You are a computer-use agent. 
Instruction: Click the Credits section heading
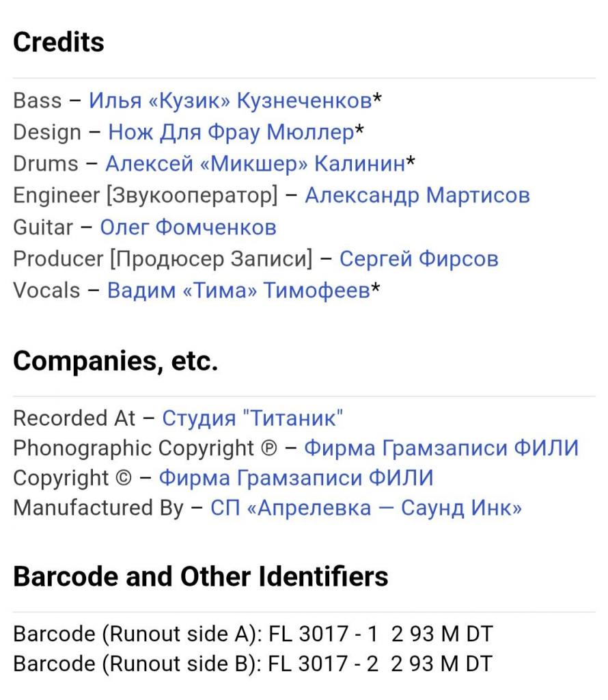point(59,42)
